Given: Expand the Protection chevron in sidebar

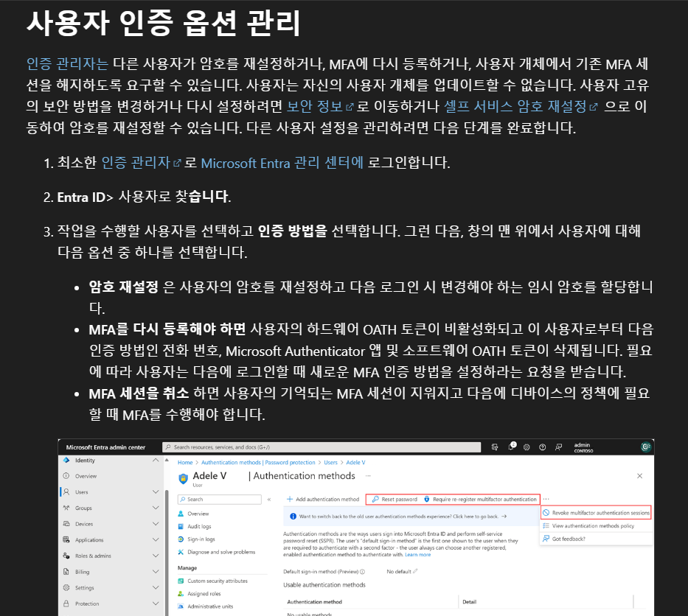Looking at the screenshot, I should click(156, 603).
